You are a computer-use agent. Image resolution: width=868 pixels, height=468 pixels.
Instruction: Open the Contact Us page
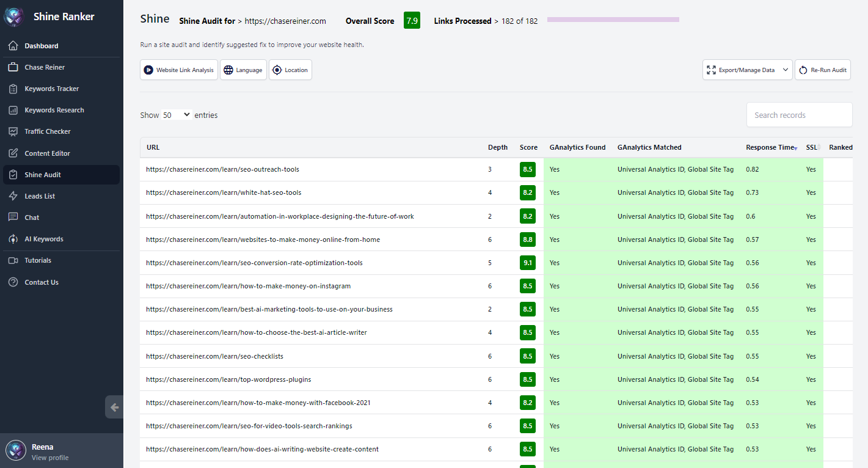[x=44, y=282]
